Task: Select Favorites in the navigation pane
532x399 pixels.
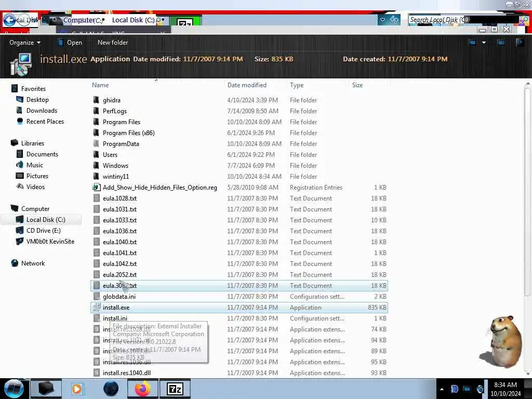Action: pyautogui.click(x=33, y=88)
